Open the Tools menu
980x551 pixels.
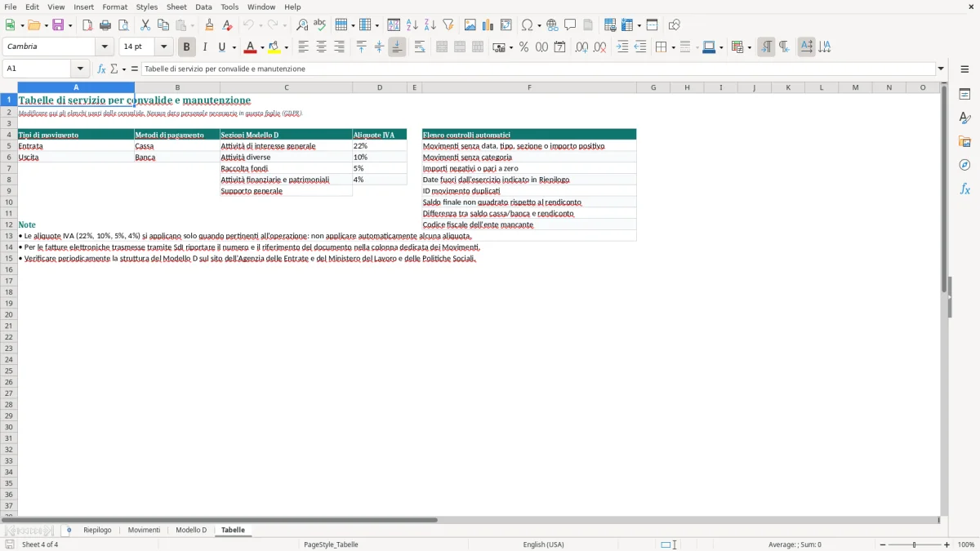(x=229, y=7)
